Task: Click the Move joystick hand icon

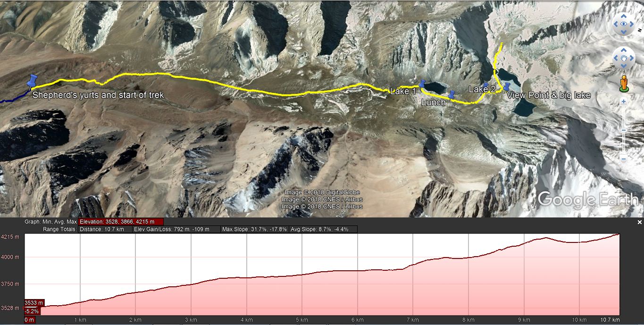Action: coord(624,58)
